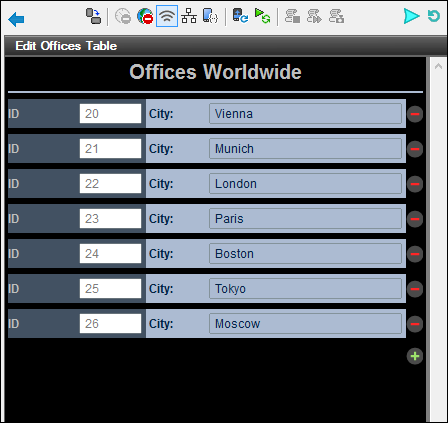Edit the London city field
448x423 pixels.
click(x=305, y=184)
